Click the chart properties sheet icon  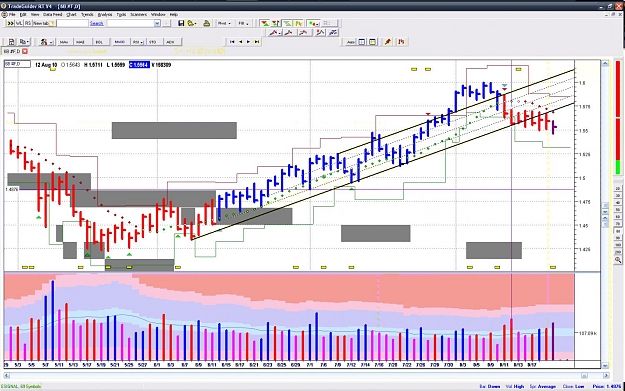coord(11,42)
